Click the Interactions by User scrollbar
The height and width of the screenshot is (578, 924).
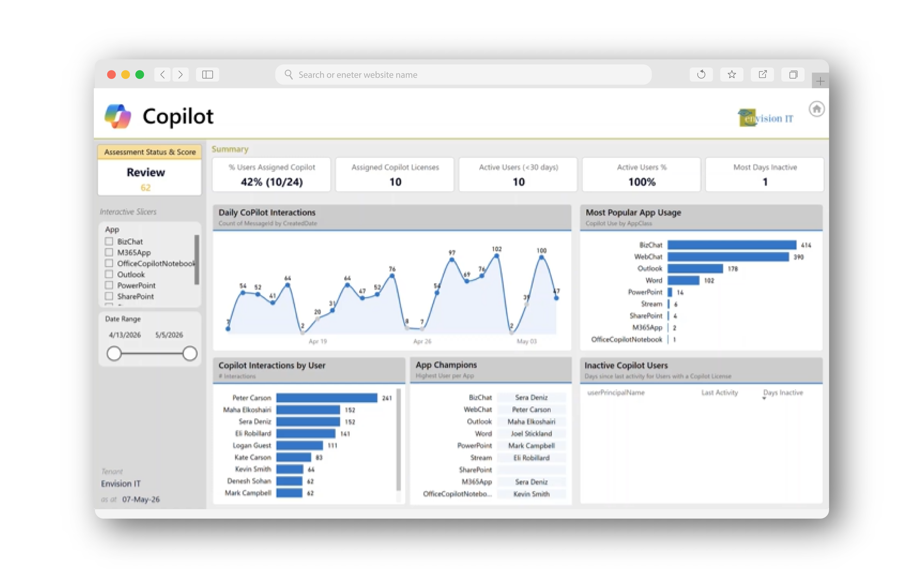click(x=398, y=440)
